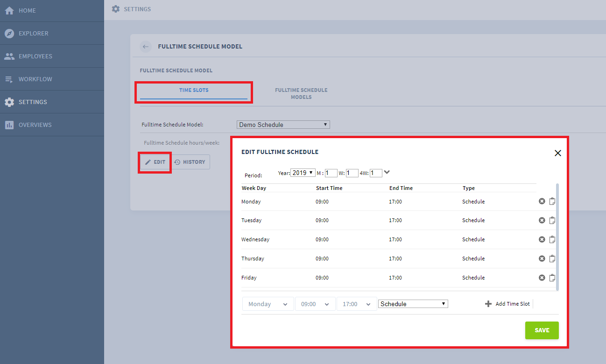606x364 pixels.
Task: Open the Monday weekday dropdown
Action: click(x=268, y=304)
